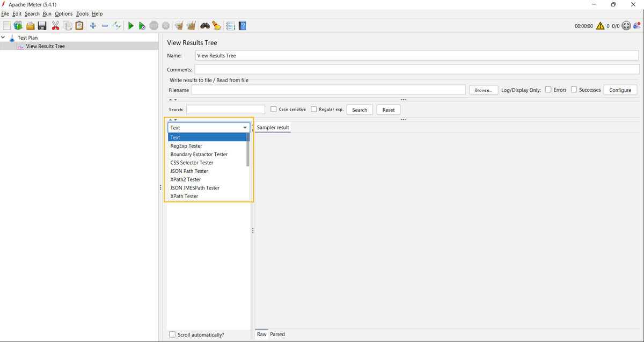Open the Tools menu

[x=83, y=13]
